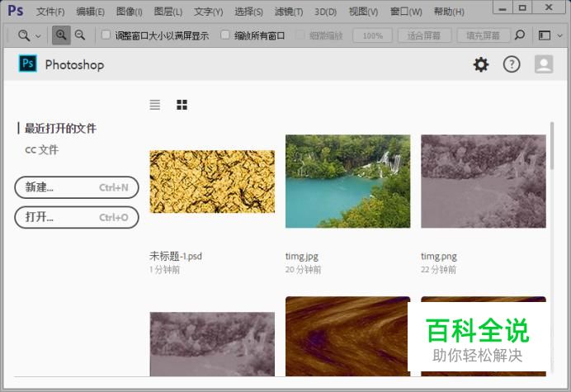Click the 打开... button

(x=77, y=217)
